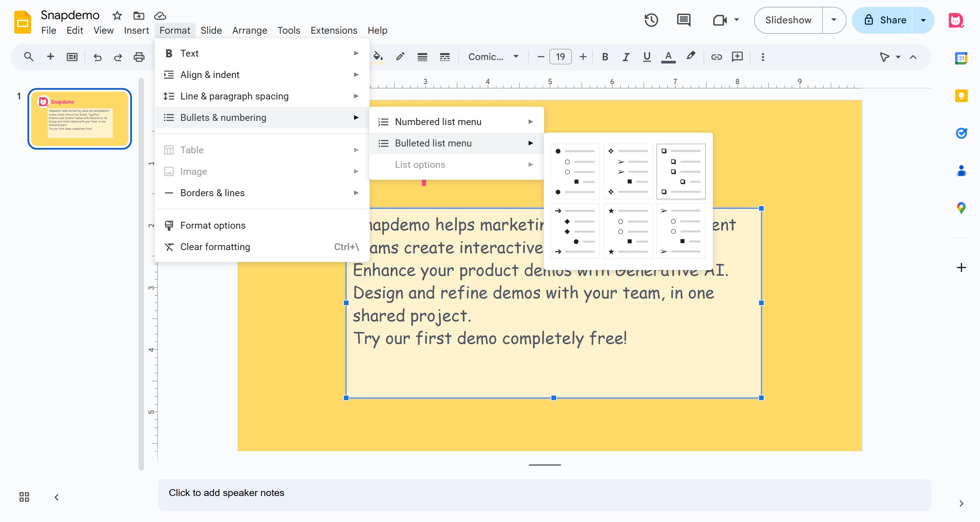Click the undo arrow icon
This screenshot has height=522, width=980.
click(97, 57)
